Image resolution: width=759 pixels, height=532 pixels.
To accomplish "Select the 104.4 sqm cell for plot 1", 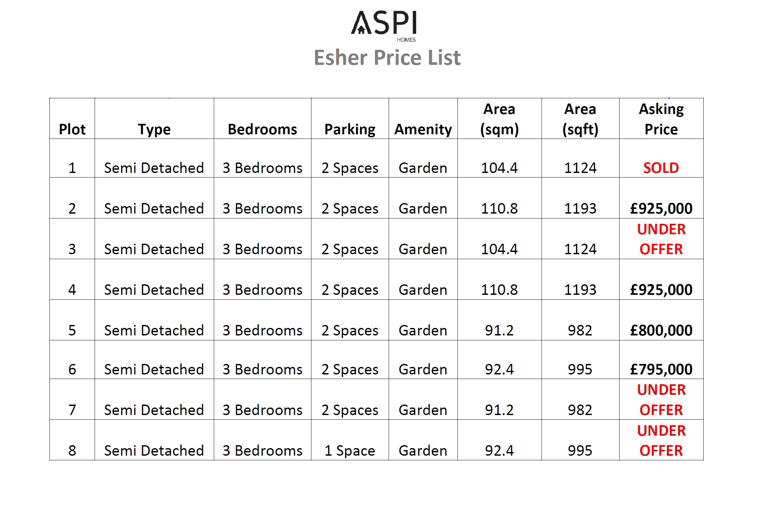I will coord(499,168).
